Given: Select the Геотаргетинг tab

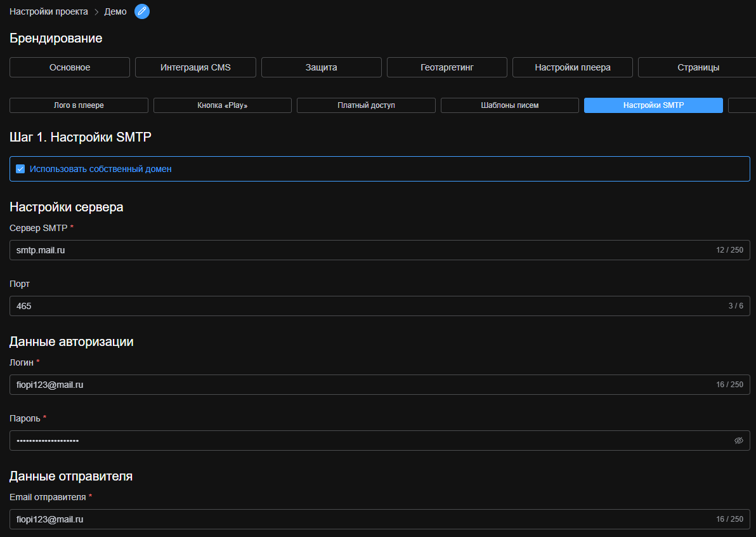Looking at the screenshot, I should tap(447, 67).
